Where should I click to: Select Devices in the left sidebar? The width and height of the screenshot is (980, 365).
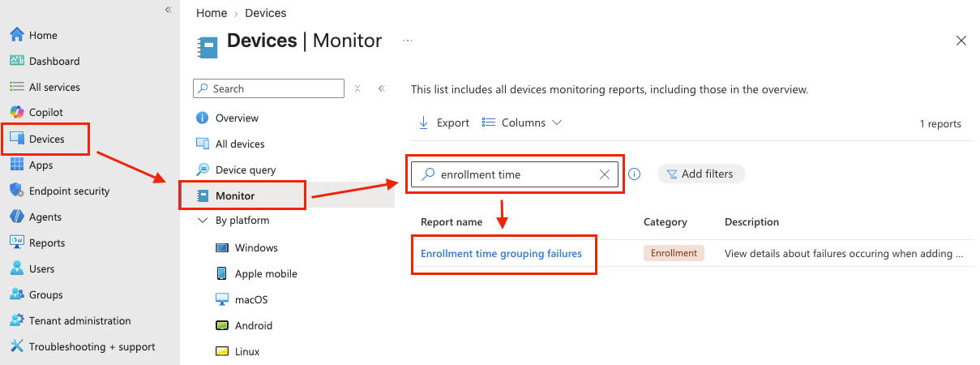pyautogui.click(x=46, y=139)
